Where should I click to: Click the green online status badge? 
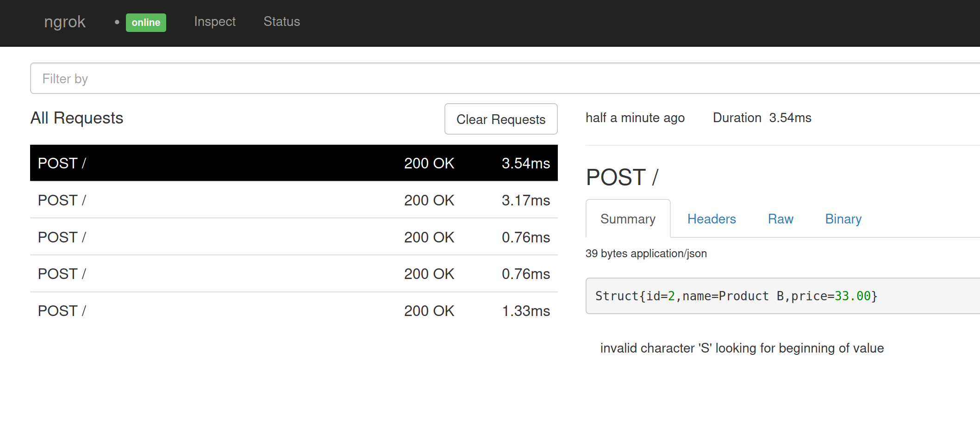pyautogui.click(x=146, y=22)
